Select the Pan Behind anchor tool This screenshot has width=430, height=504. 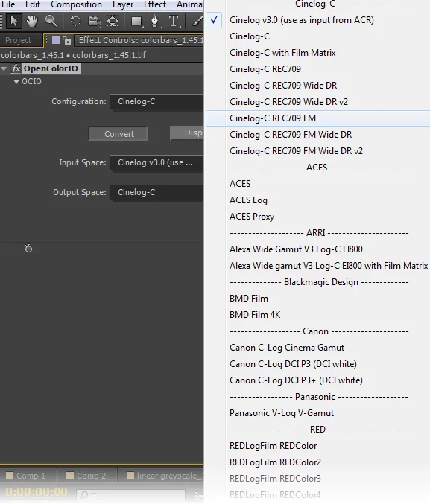coord(113,21)
